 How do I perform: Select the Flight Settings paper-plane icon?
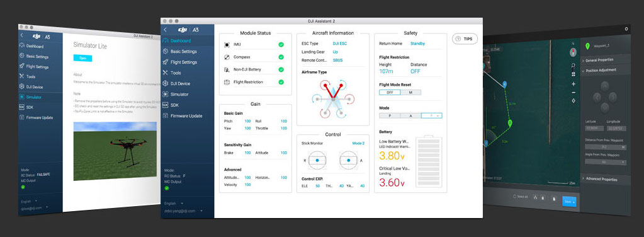pos(165,62)
